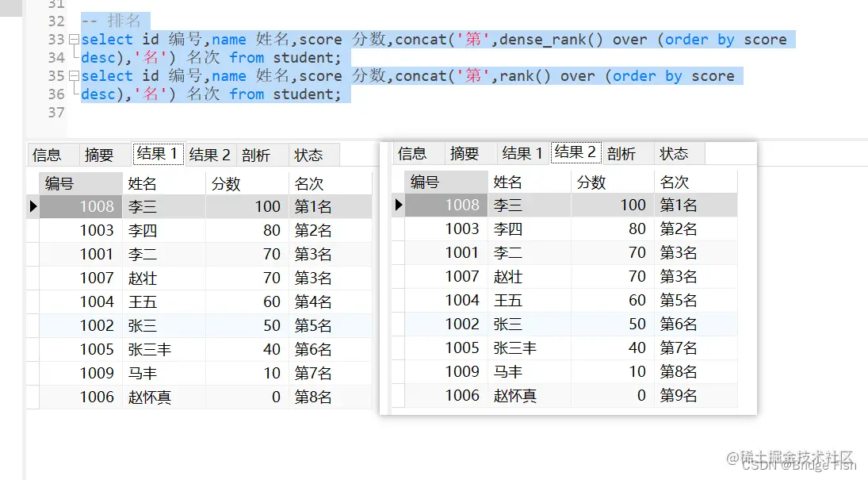Select cell 王五 in left table

pyautogui.click(x=164, y=301)
